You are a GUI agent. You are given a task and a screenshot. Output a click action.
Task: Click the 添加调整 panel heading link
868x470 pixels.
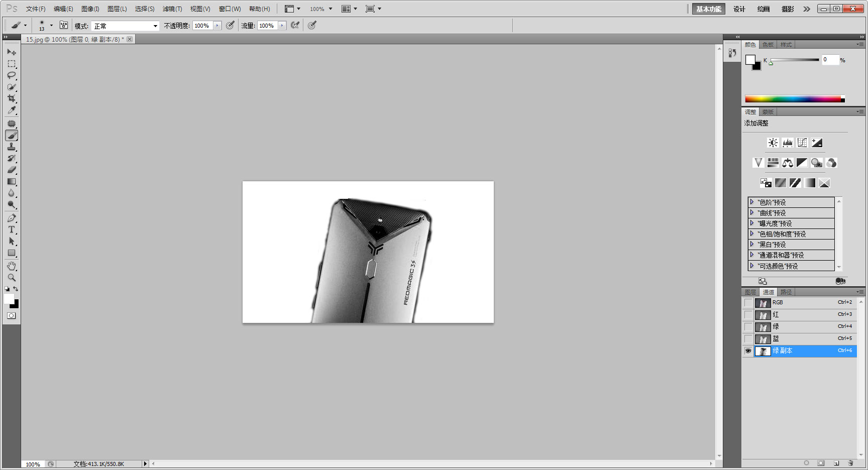(x=756, y=123)
